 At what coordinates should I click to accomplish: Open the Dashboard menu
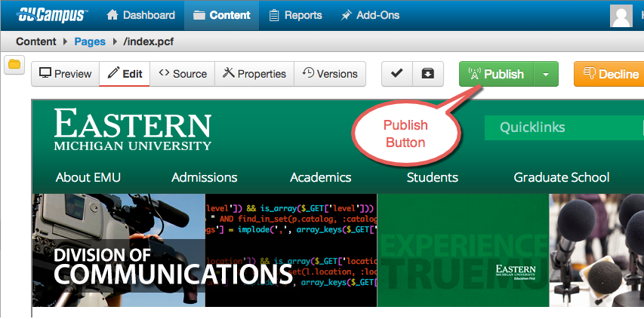141,15
